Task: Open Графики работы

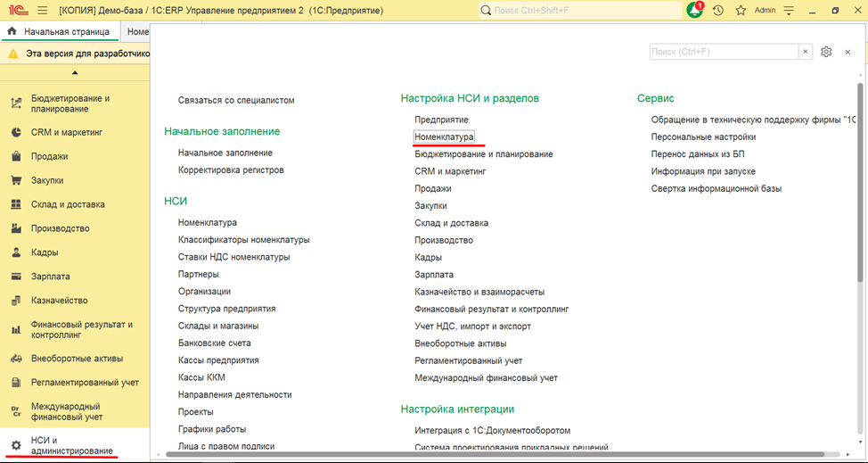Action: (x=212, y=429)
